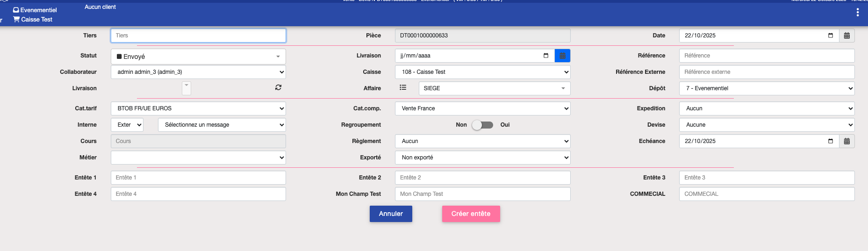The width and height of the screenshot is (868, 251).
Task: Expand the Statut dropdown showing Envoyé
Action: pyautogui.click(x=198, y=57)
